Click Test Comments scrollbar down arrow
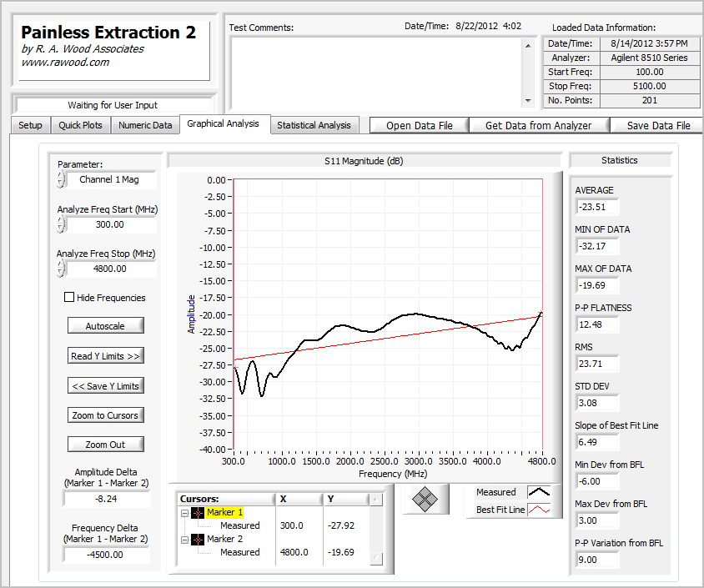The height and width of the screenshot is (588, 704). 528,101
